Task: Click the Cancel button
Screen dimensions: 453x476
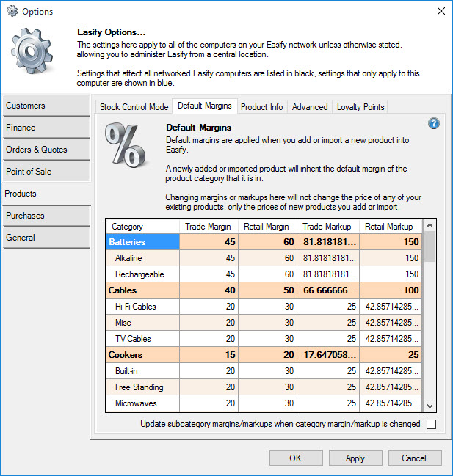Action: (x=415, y=458)
